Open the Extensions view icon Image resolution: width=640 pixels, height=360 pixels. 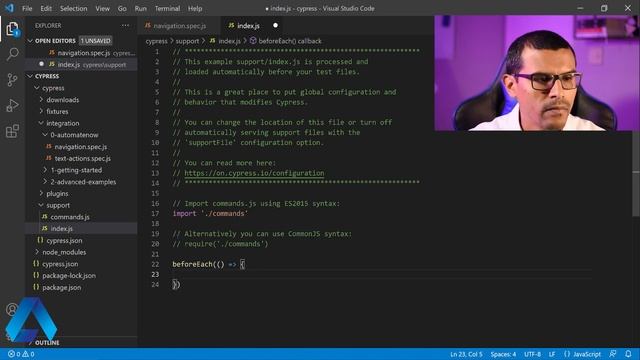12,131
